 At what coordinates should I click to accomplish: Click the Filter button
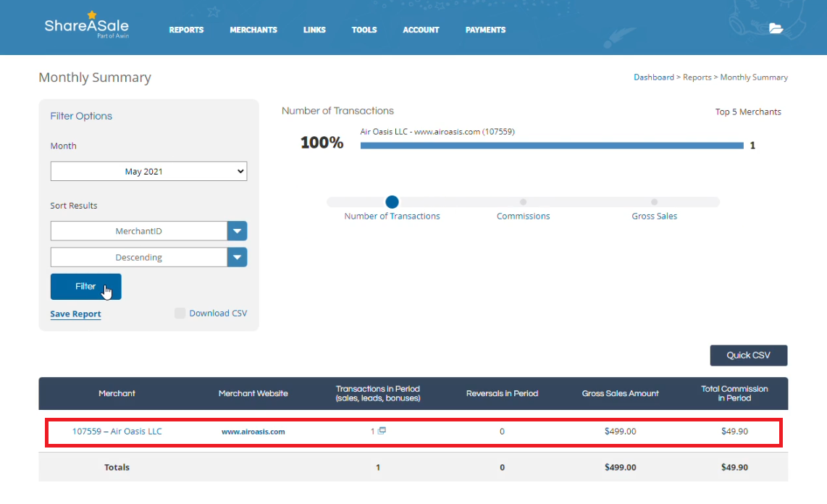pos(86,286)
